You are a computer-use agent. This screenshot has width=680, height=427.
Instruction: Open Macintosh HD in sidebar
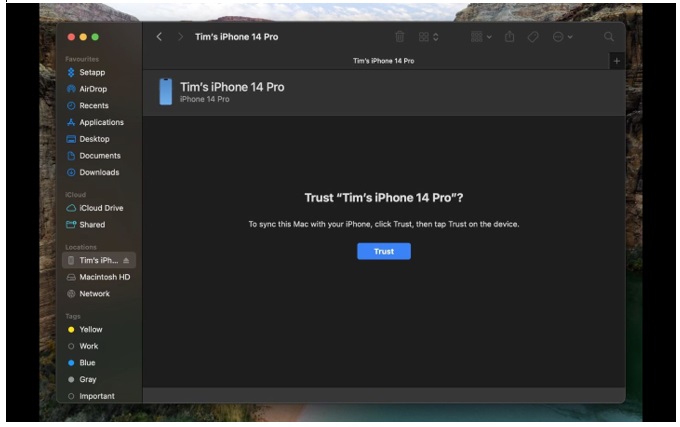point(104,277)
